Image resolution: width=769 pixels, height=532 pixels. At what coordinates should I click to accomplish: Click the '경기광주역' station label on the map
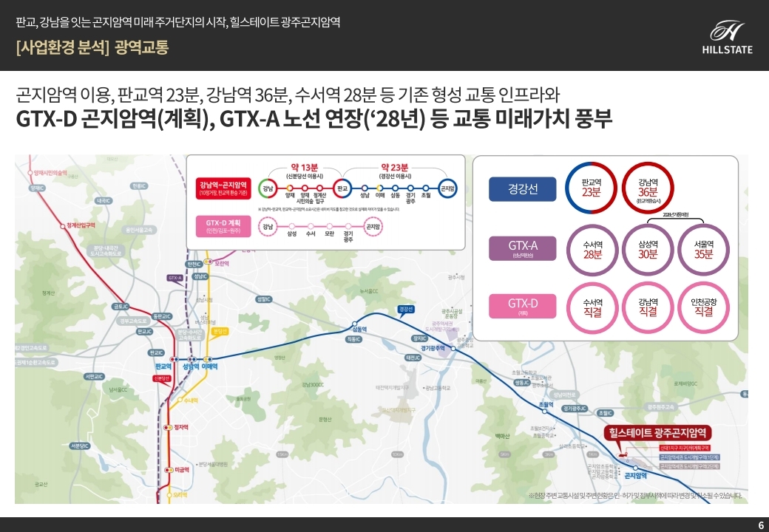tap(433, 348)
